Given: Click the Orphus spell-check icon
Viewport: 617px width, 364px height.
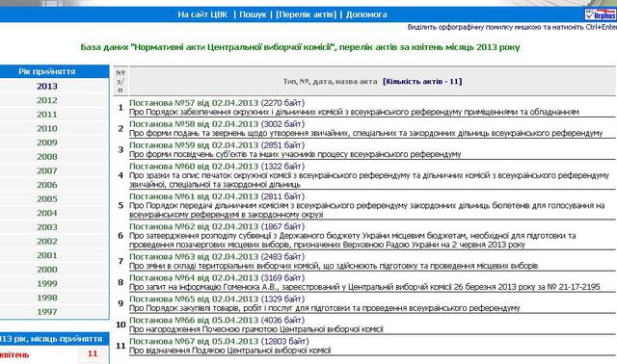Looking at the screenshot, I should pyautogui.click(x=601, y=14).
